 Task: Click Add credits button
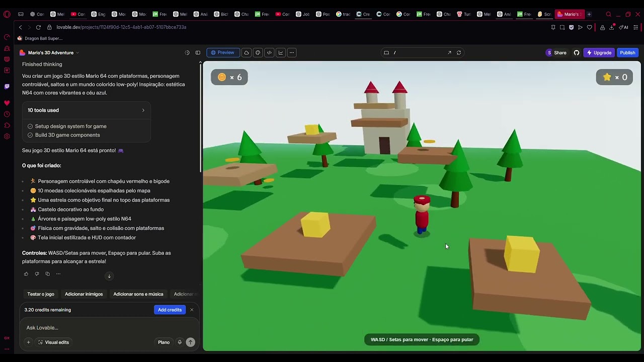click(x=170, y=310)
